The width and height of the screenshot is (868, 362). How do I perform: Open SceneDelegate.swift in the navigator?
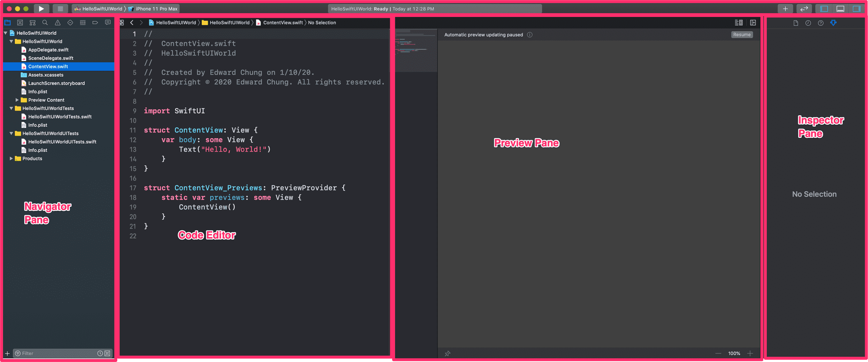coord(50,58)
